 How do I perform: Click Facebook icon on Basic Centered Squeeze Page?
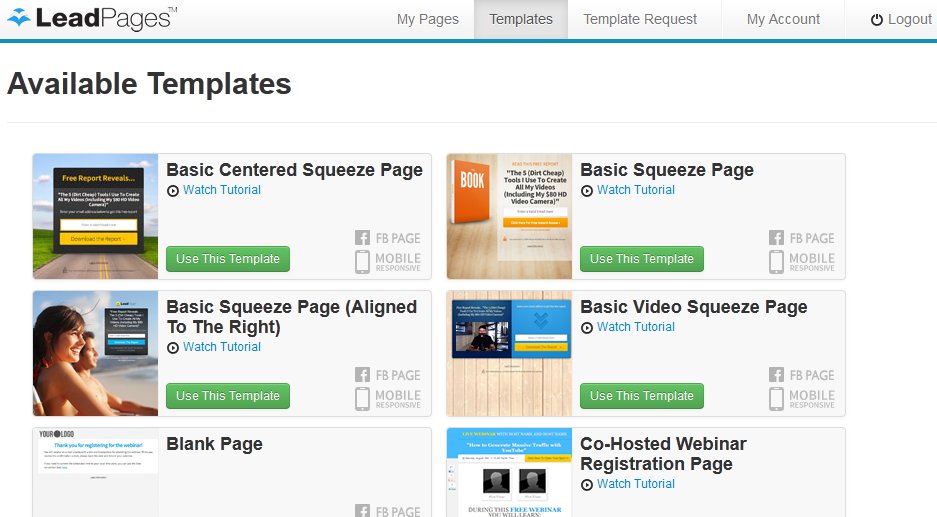(362, 238)
